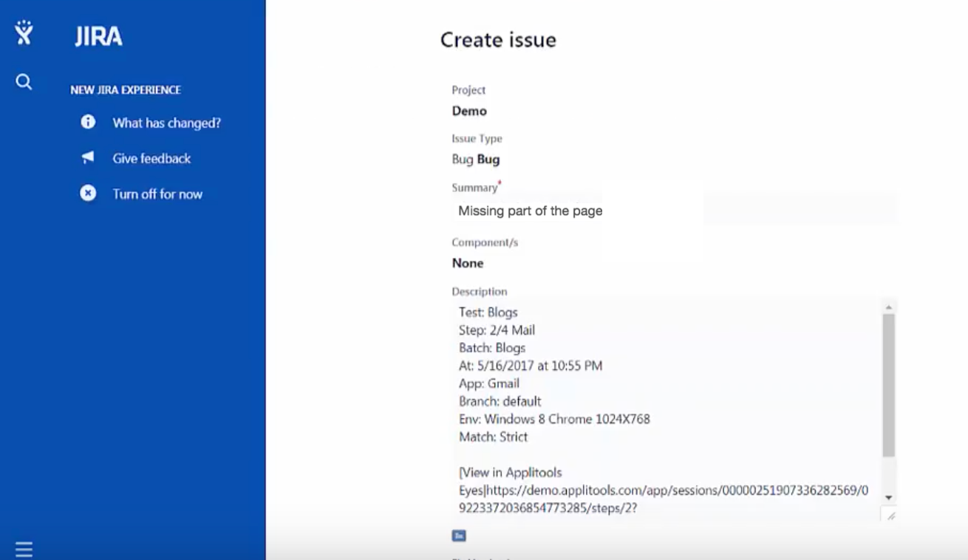Click the line Branch: default
968x560 pixels.
(500, 400)
